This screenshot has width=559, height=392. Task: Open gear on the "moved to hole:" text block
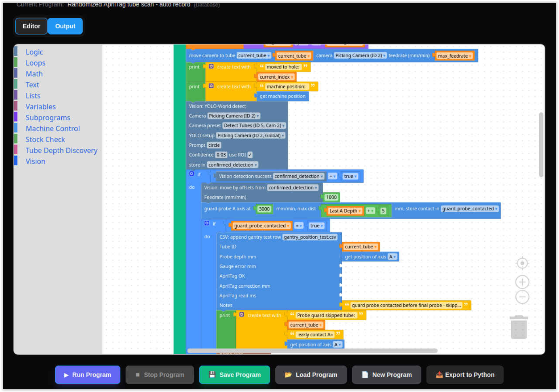[x=211, y=66]
